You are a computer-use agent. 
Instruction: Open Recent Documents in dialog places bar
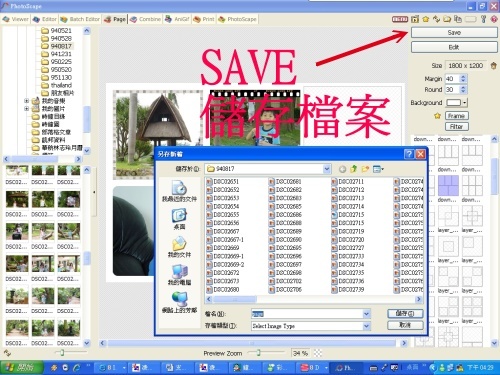(179, 191)
